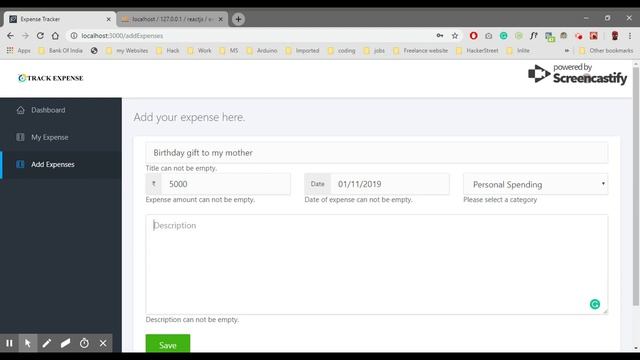This screenshot has height=360, width=640.
Task: Expand hidden bookmarks chevron
Action: coord(567,51)
